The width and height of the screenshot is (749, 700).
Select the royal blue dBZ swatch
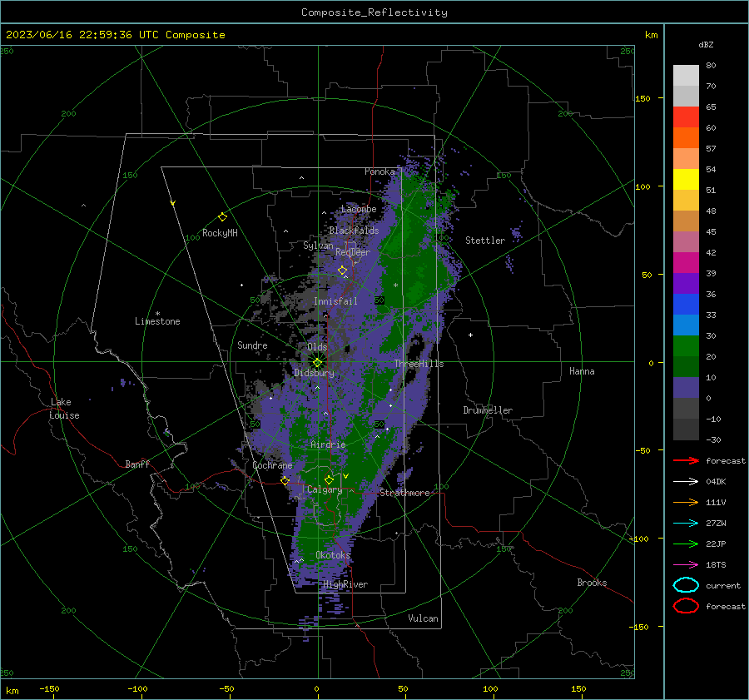(x=686, y=304)
